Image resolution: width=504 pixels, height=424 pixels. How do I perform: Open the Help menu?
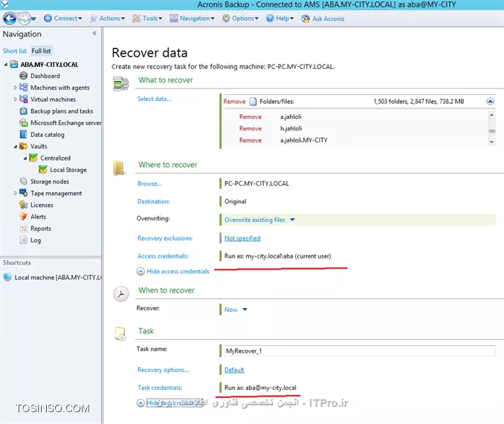(280, 19)
